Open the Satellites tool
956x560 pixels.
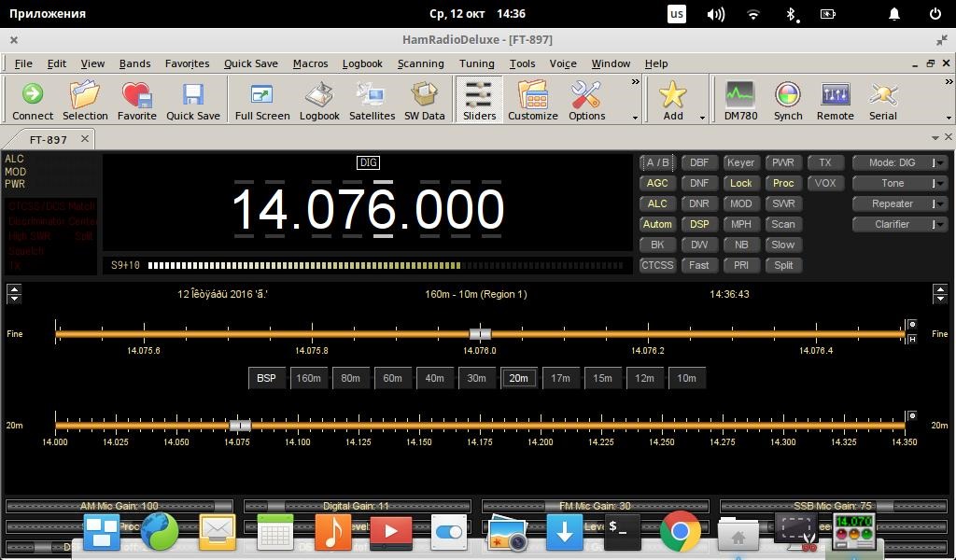point(372,100)
